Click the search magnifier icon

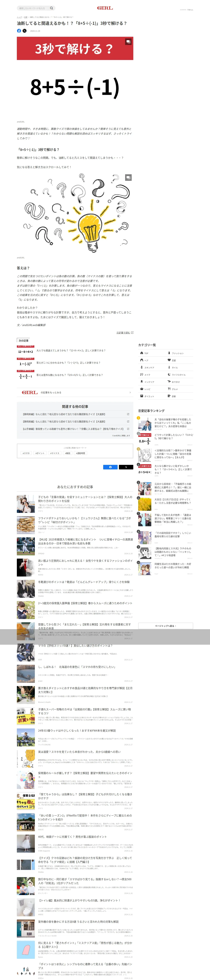(52, 8)
